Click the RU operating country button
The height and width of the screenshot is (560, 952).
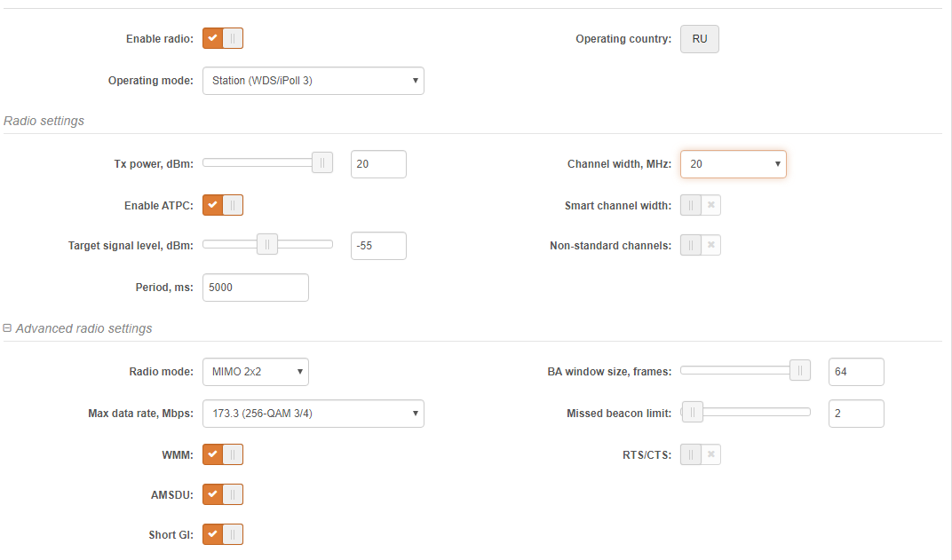click(x=700, y=39)
